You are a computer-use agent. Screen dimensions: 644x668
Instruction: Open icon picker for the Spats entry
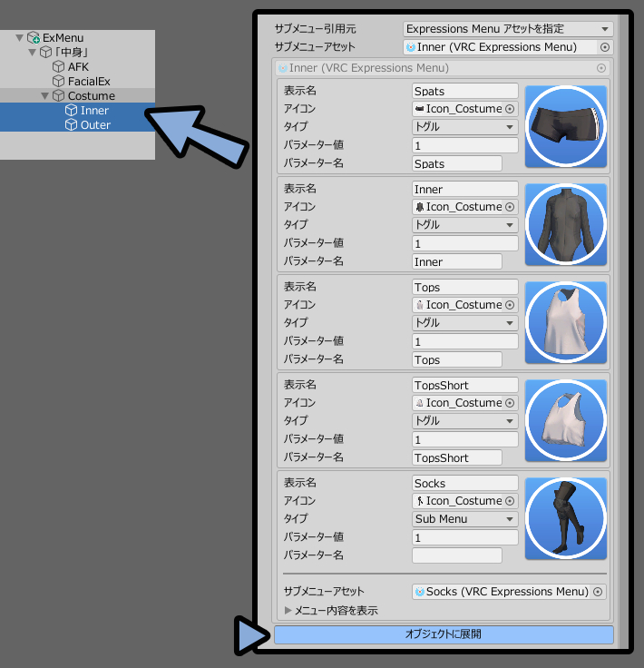point(510,109)
